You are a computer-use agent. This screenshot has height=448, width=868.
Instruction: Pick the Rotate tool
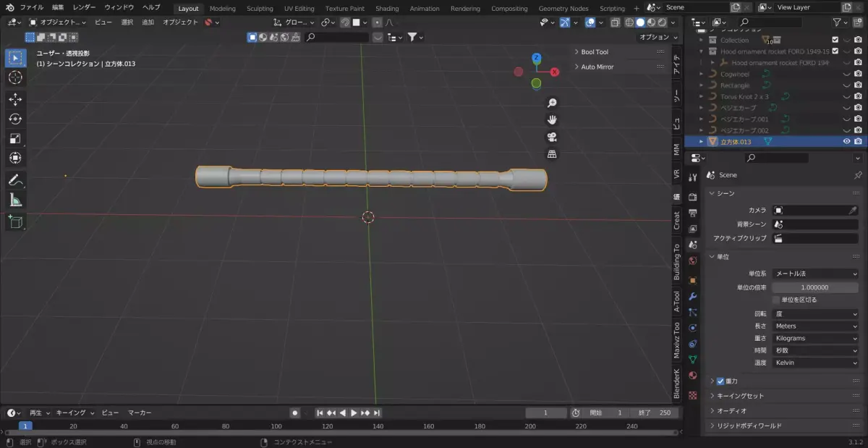(15, 119)
